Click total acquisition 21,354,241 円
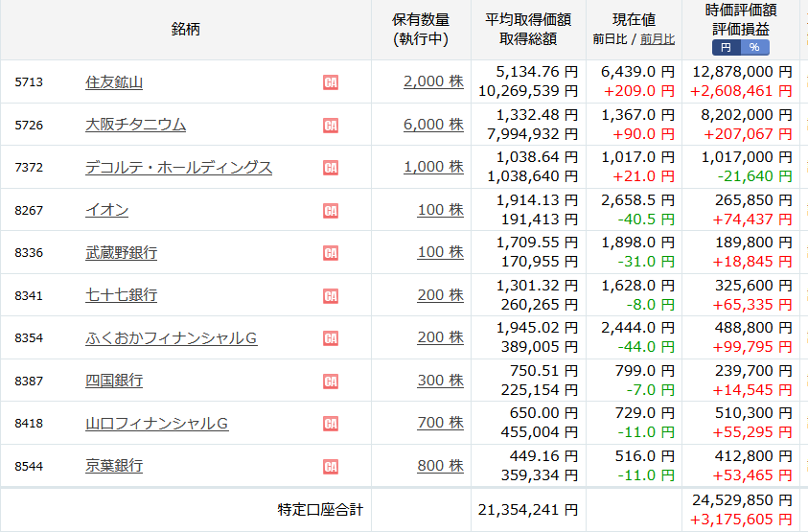The image size is (808, 532). pos(528,510)
